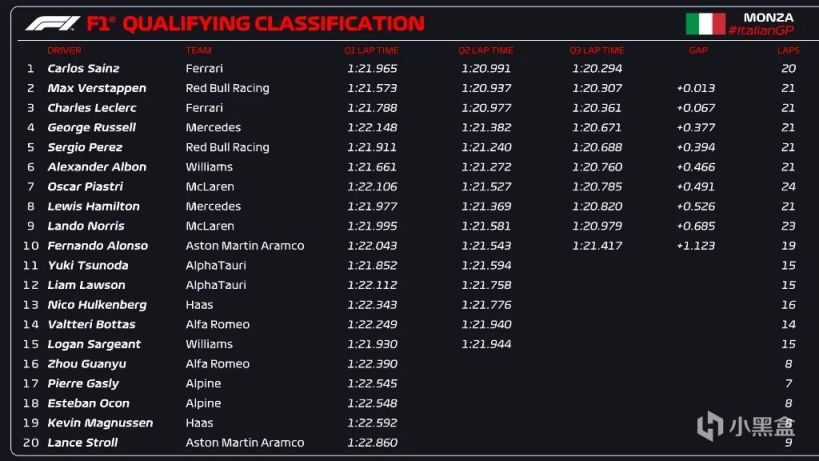Click the MONZA venue label

coord(769,17)
